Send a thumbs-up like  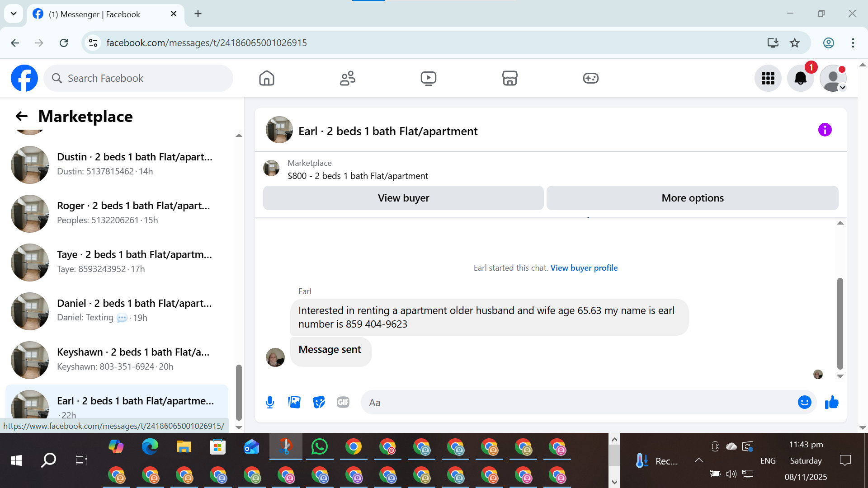[831, 402]
